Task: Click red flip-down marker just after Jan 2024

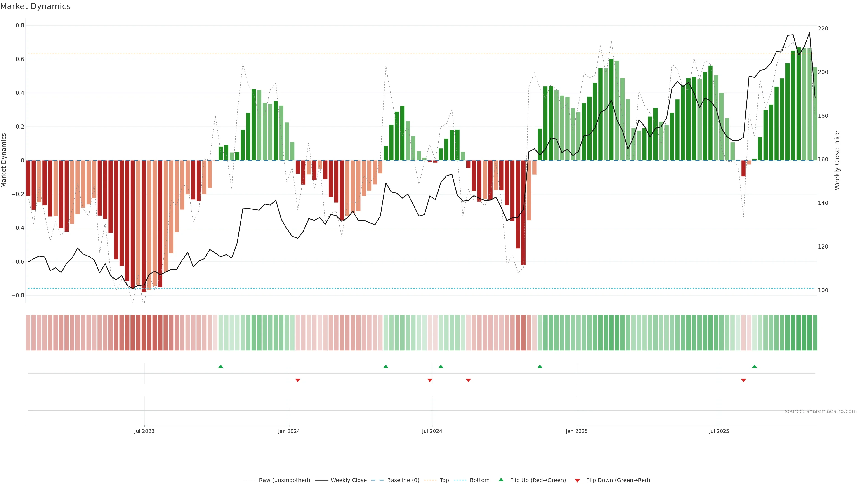Action: click(297, 380)
